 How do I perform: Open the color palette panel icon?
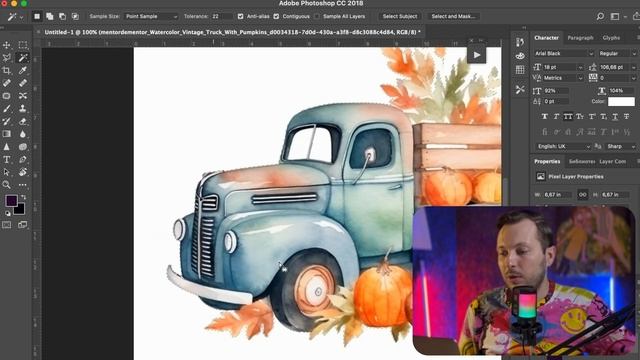pos(520,56)
